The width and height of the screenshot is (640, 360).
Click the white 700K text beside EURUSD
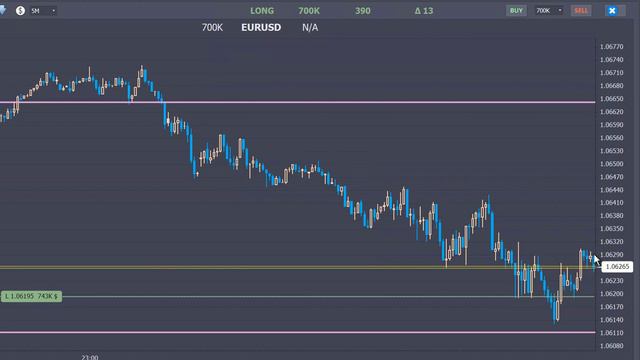coord(212,28)
